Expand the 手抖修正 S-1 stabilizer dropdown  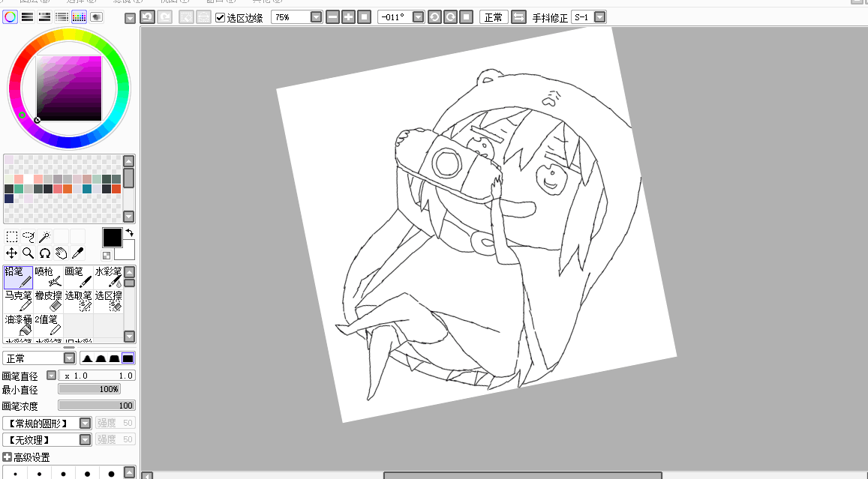point(599,17)
